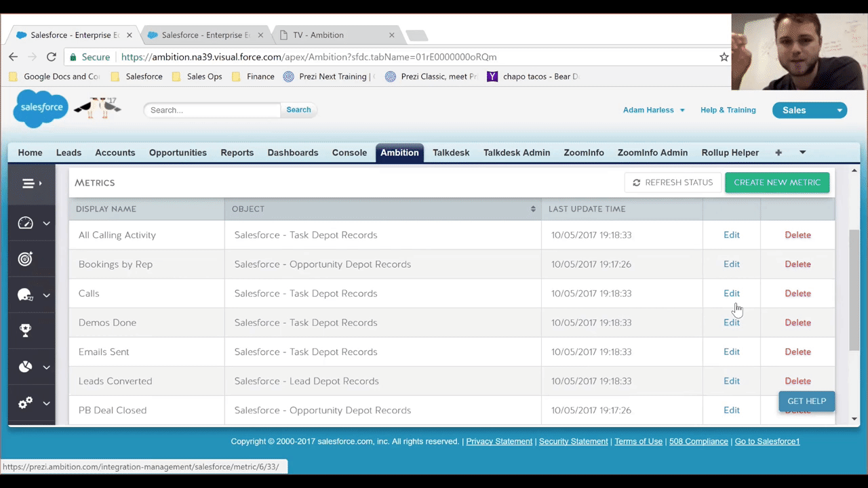
Task: Show more tabs via the down arrow
Action: [x=803, y=152]
